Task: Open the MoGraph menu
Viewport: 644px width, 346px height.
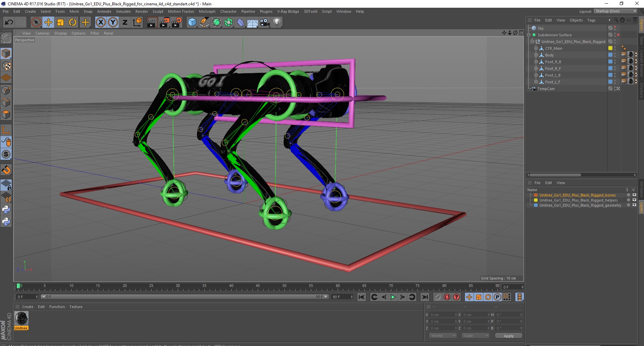Action: point(207,11)
